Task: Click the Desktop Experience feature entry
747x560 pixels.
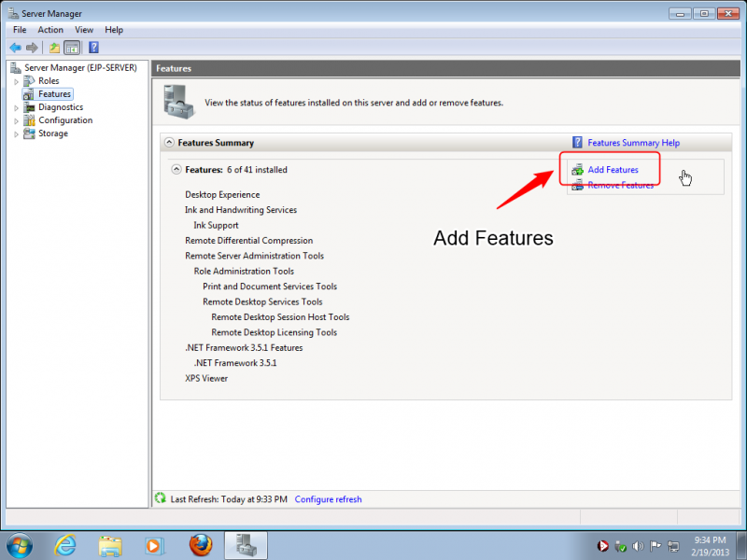Action: 222,194
